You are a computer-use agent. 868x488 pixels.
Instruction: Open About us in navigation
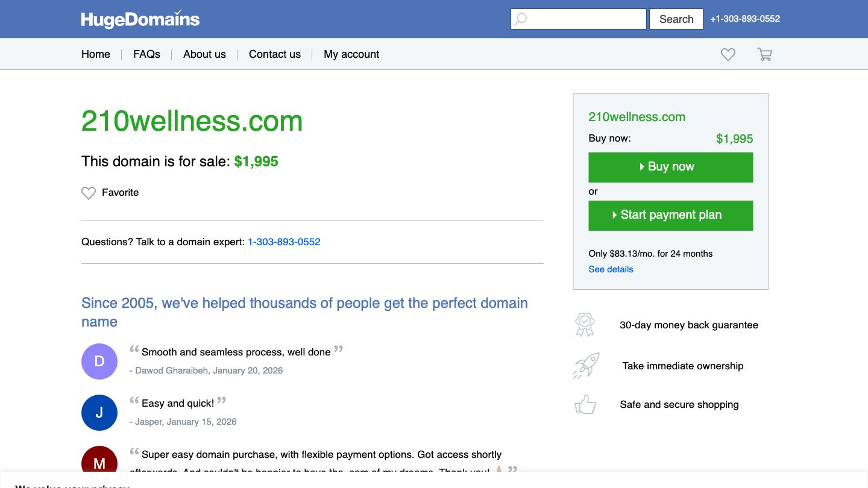coord(204,54)
